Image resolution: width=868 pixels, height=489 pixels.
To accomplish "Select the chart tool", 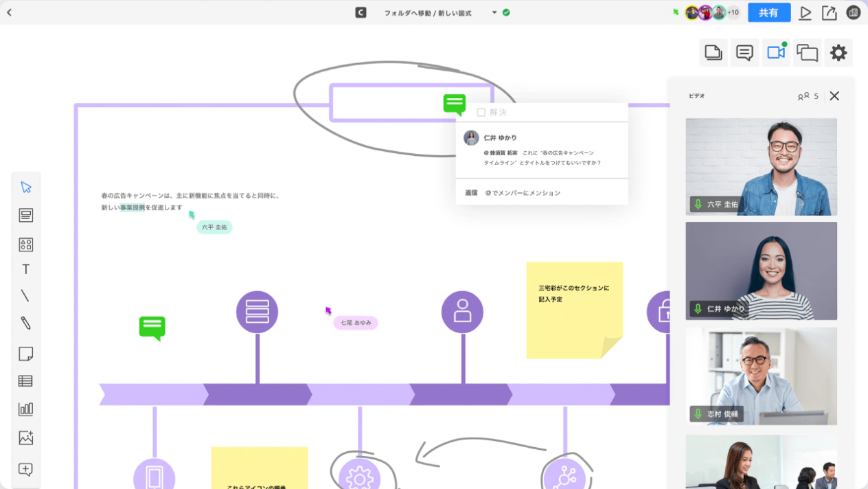I will point(25,409).
